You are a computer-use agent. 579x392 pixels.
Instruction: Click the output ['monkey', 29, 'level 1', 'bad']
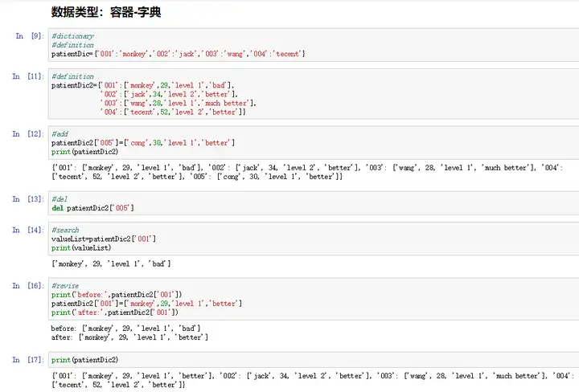(x=111, y=263)
